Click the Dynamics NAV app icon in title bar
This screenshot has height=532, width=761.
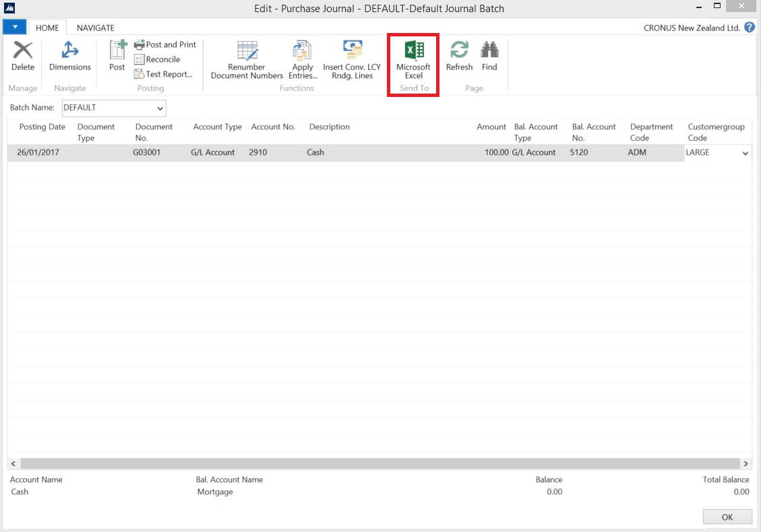point(9,8)
